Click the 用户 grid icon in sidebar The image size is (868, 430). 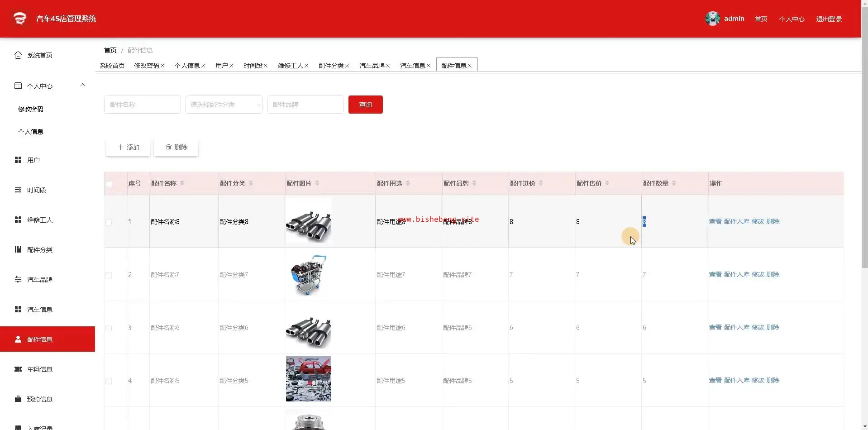[x=18, y=160]
